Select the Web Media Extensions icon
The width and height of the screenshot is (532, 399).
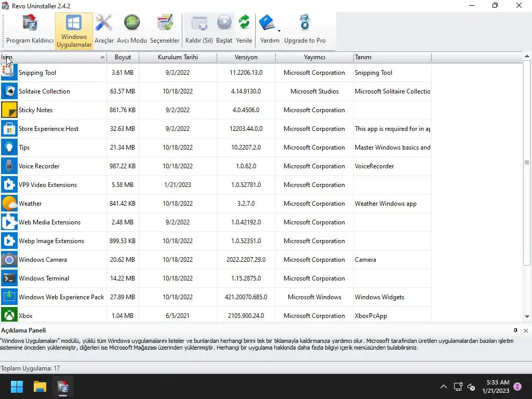(x=9, y=222)
